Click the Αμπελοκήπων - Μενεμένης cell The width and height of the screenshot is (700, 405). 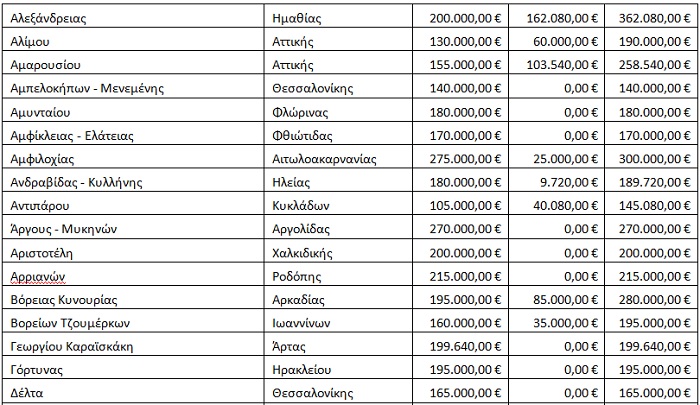pyautogui.click(x=133, y=88)
